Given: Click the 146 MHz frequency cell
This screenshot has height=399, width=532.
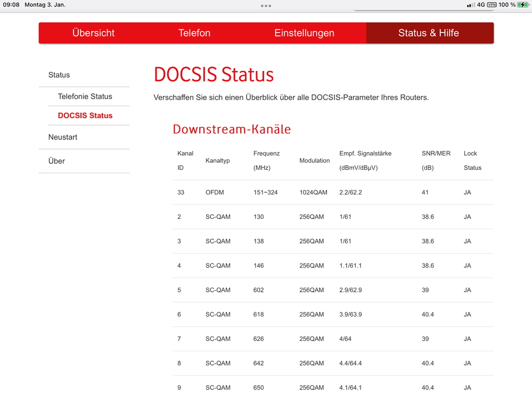Looking at the screenshot, I should coord(258,266).
